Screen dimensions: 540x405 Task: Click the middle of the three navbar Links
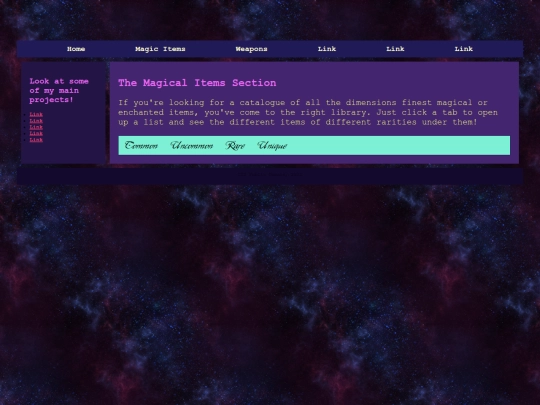(x=395, y=49)
